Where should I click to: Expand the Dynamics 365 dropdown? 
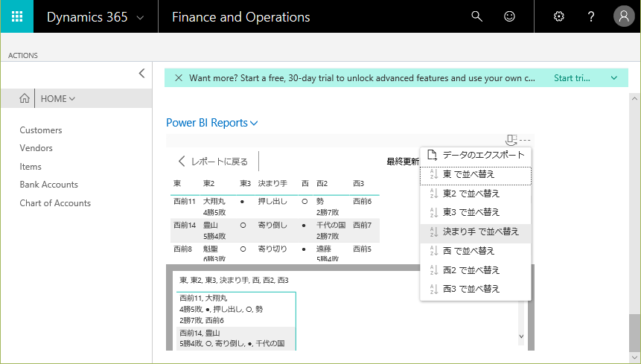140,18
